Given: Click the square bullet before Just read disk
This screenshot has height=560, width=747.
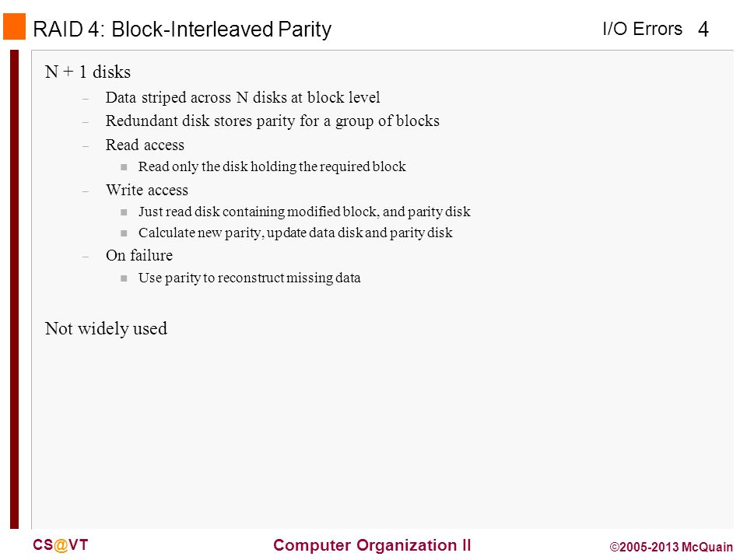Looking at the screenshot, I should click(x=124, y=212).
